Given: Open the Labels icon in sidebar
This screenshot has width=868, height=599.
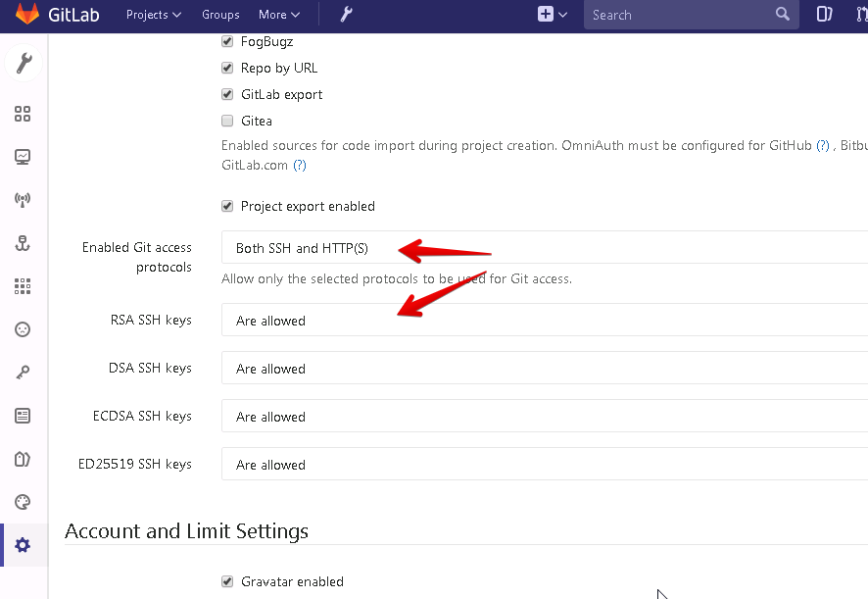Looking at the screenshot, I should pyautogui.click(x=23, y=459).
